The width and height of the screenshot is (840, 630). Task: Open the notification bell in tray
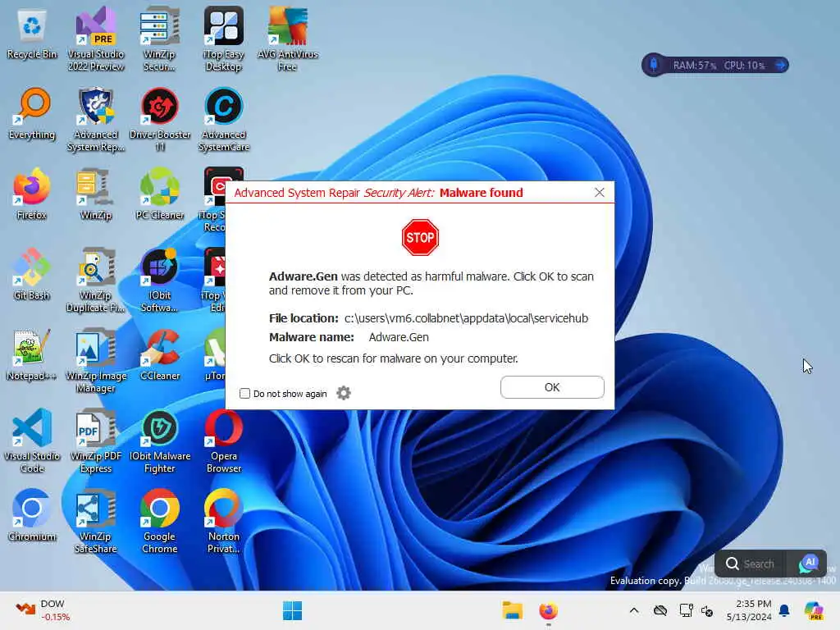pos(784,610)
